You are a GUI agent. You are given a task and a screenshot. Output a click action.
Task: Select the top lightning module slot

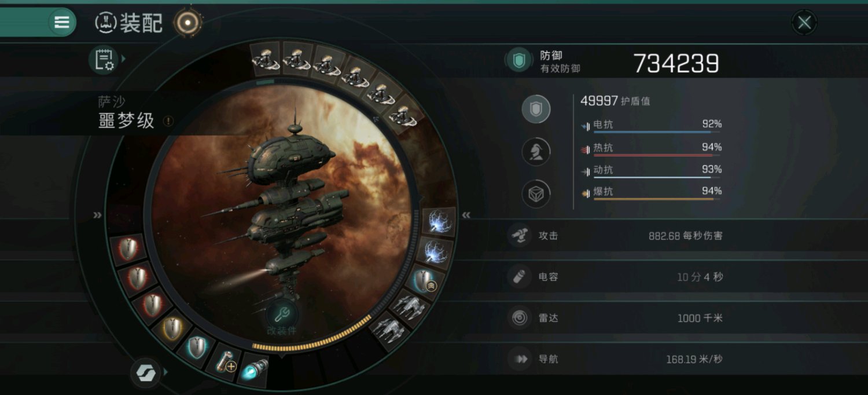pyautogui.click(x=439, y=222)
